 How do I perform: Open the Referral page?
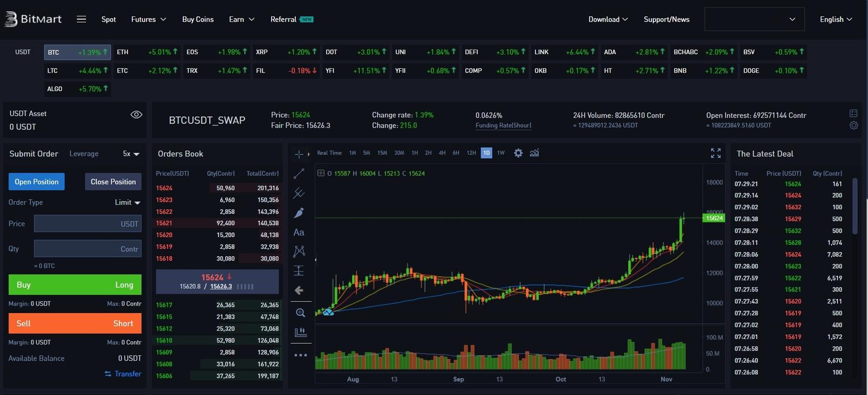click(292, 19)
